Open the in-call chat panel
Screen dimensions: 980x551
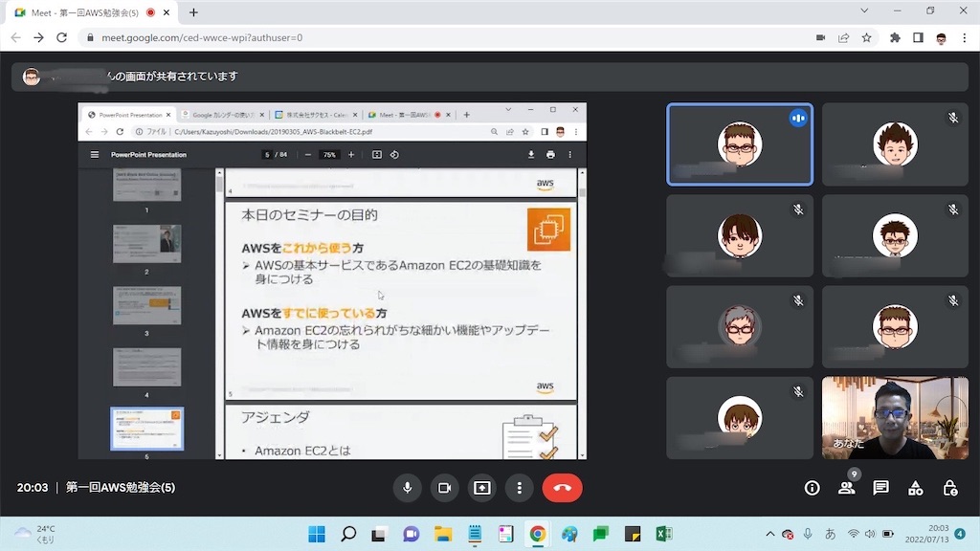click(880, 488)
